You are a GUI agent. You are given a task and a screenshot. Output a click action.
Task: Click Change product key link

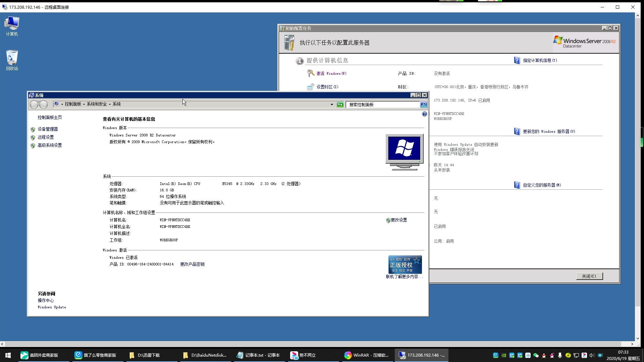[192, 264]
